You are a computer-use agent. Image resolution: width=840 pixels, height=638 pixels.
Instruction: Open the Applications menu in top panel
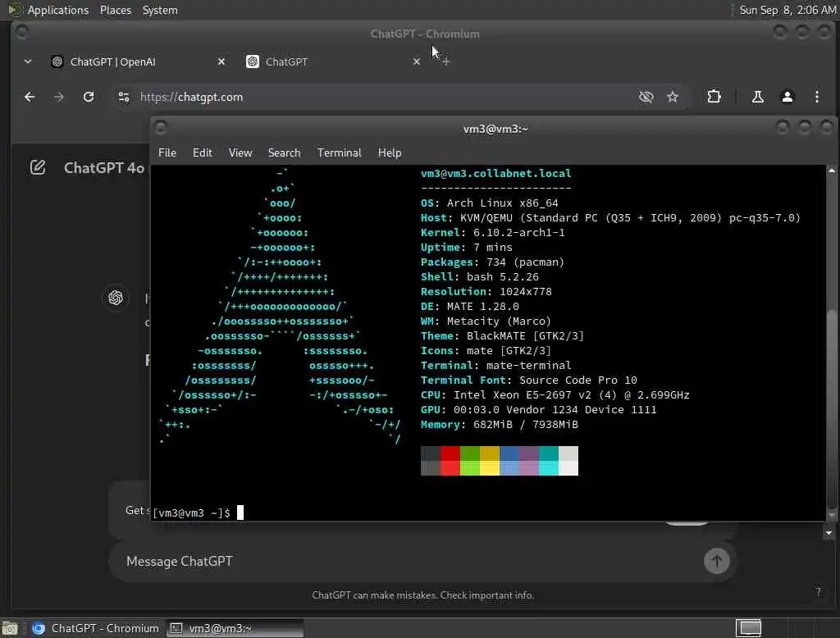pos(58,10)
